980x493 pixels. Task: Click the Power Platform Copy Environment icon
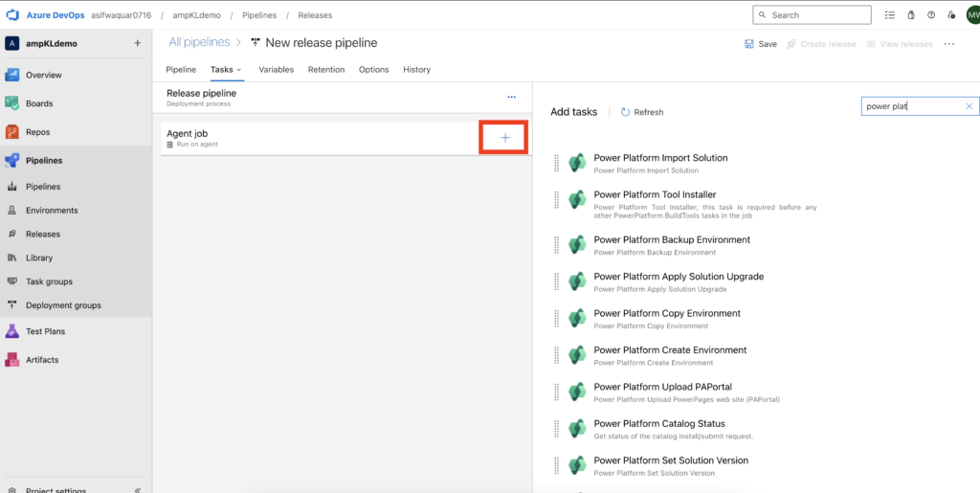tap(577, 319)
